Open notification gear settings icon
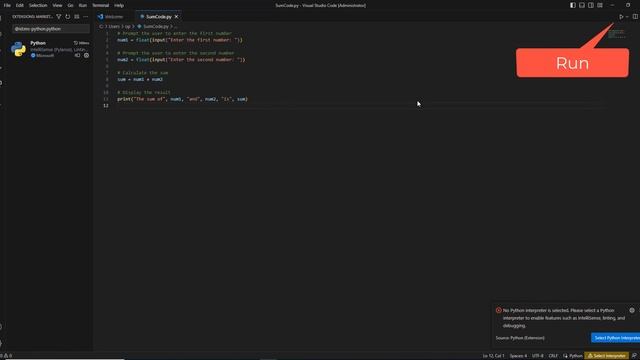Image resolution: width=640 pixels, height=360 pixels. 632,311
